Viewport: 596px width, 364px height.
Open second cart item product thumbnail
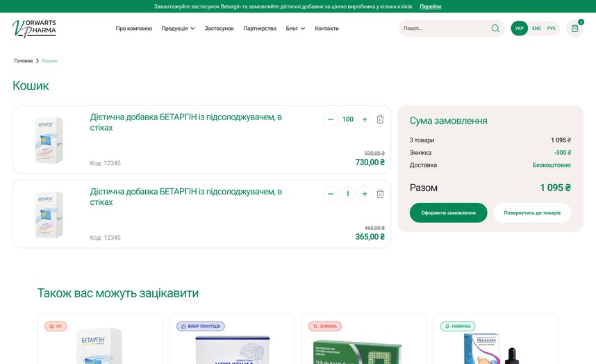49,215
